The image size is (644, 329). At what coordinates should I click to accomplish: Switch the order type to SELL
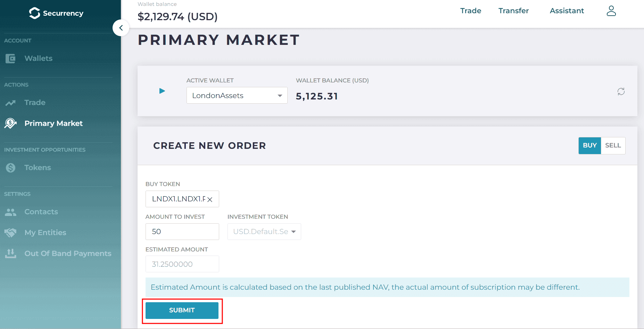(613, 145)
